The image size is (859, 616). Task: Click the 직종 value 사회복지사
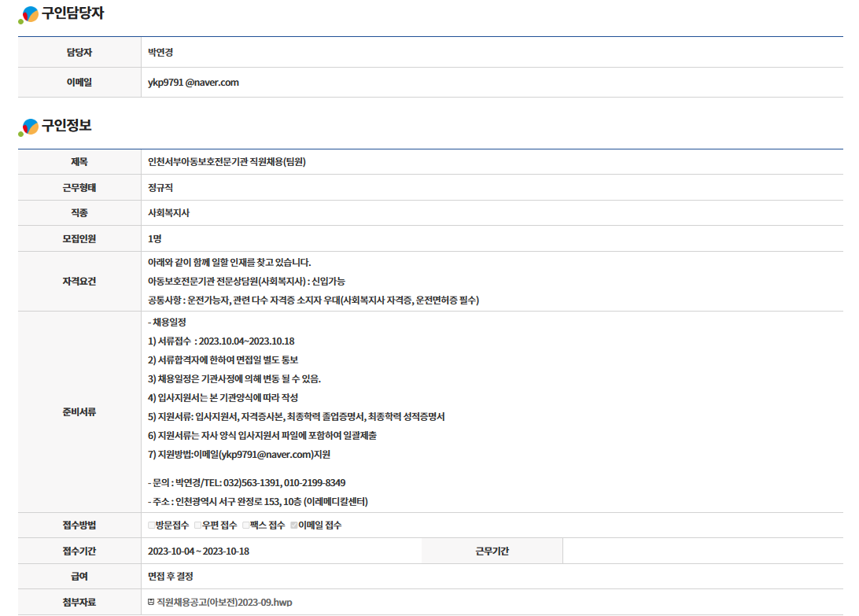pos(168,213)
